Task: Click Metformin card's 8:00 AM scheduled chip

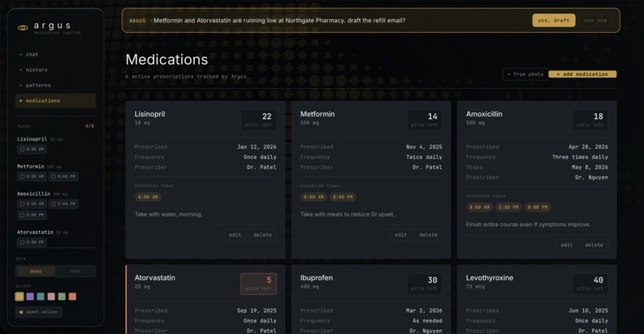Action: [x=313, y=197]
